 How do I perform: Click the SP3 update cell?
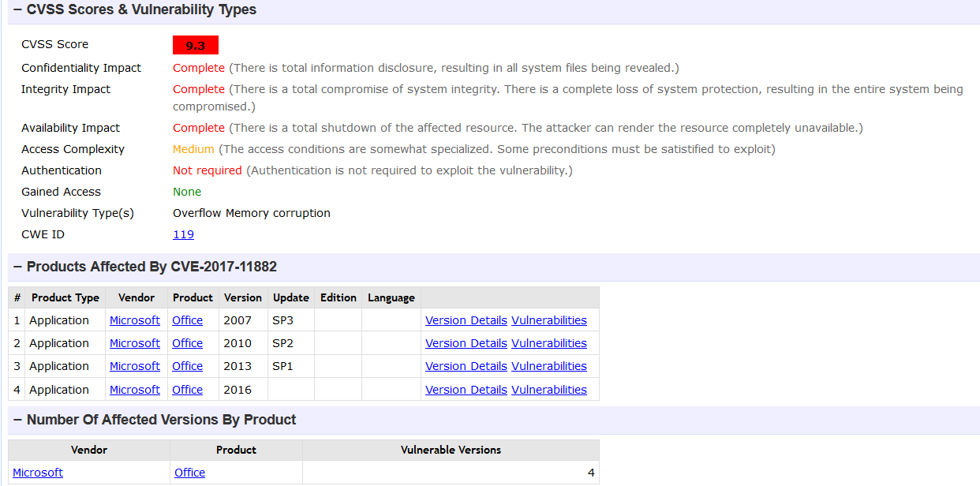click(291, 320)
